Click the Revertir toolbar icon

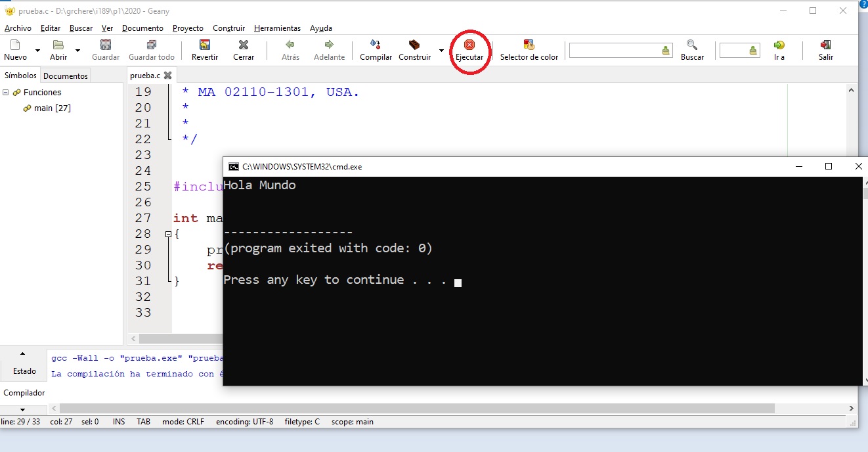tap(205, 45)
